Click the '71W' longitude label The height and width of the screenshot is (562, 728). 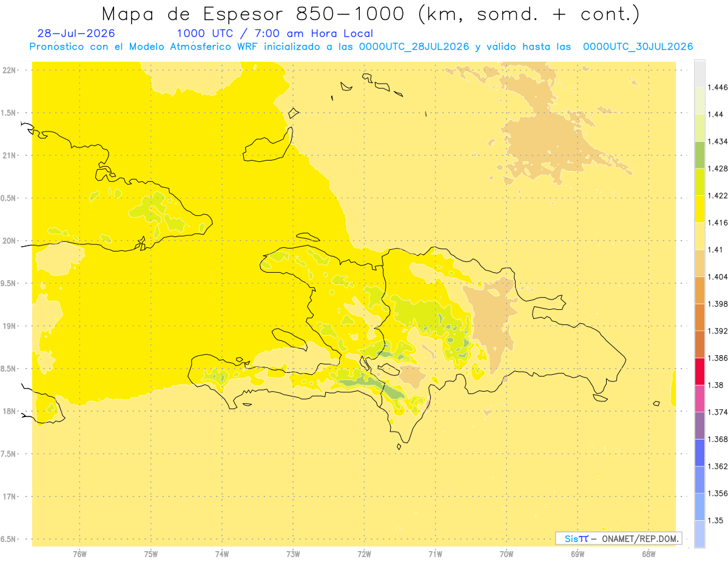coord(435,553)
